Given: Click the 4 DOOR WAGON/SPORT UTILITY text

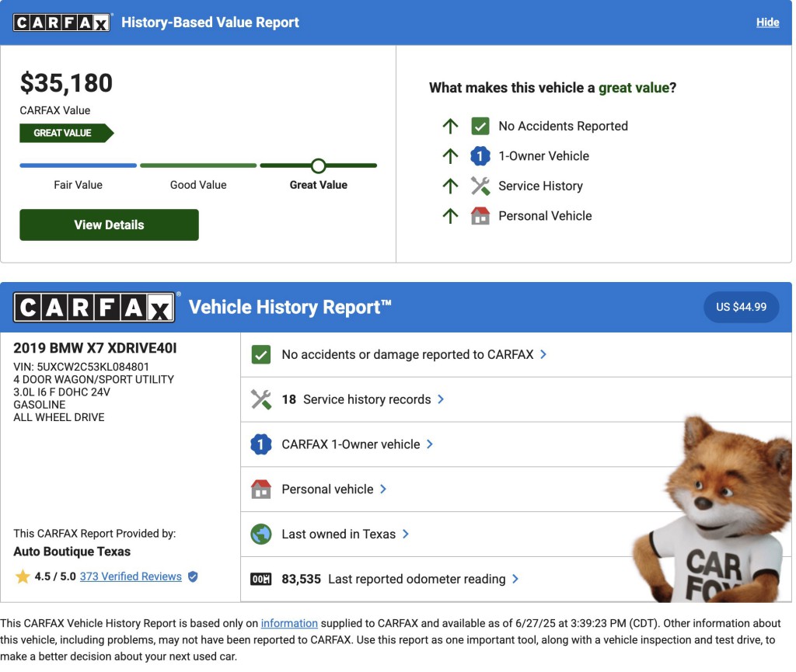Looking at the screenshot, I should (x=93, y=379).
